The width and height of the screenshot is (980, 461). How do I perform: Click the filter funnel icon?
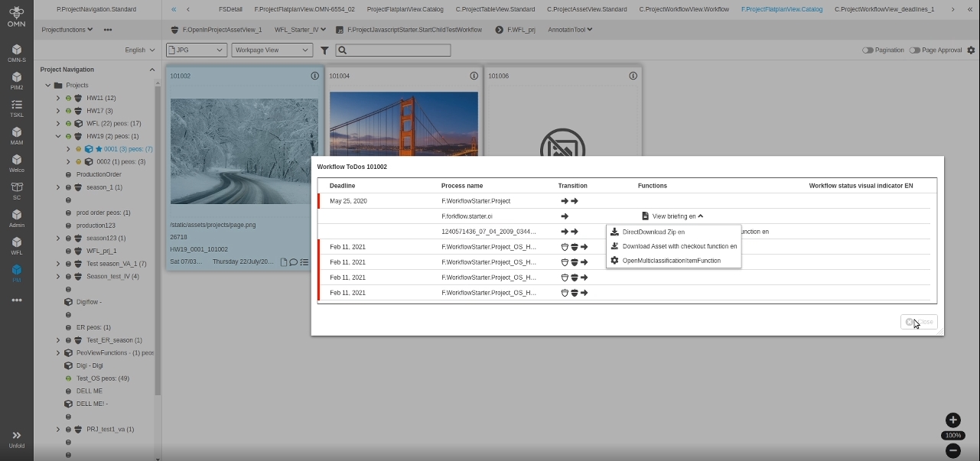point(324,50)
